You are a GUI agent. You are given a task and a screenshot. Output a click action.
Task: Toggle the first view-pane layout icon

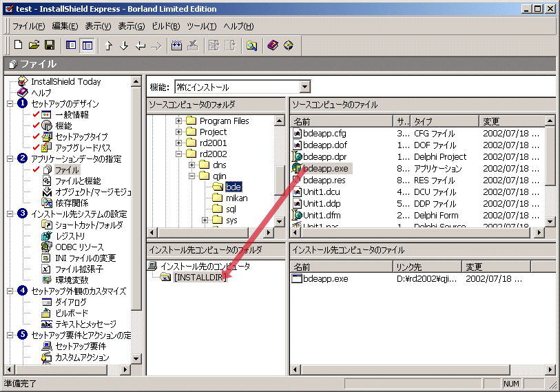click(71, 45)
